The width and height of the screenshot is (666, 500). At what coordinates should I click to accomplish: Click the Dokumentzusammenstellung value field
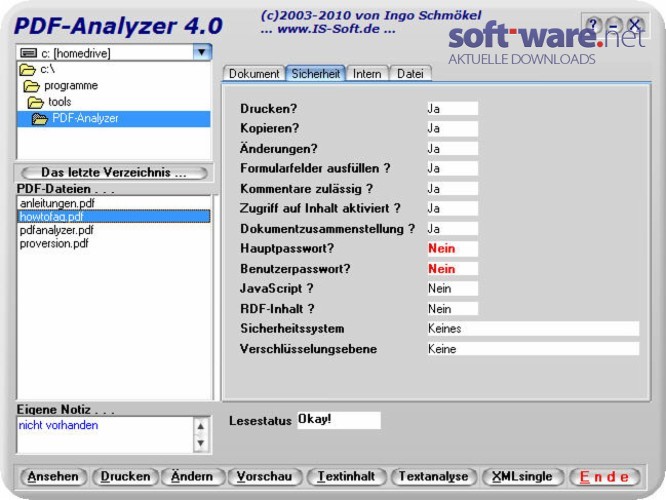452,229
